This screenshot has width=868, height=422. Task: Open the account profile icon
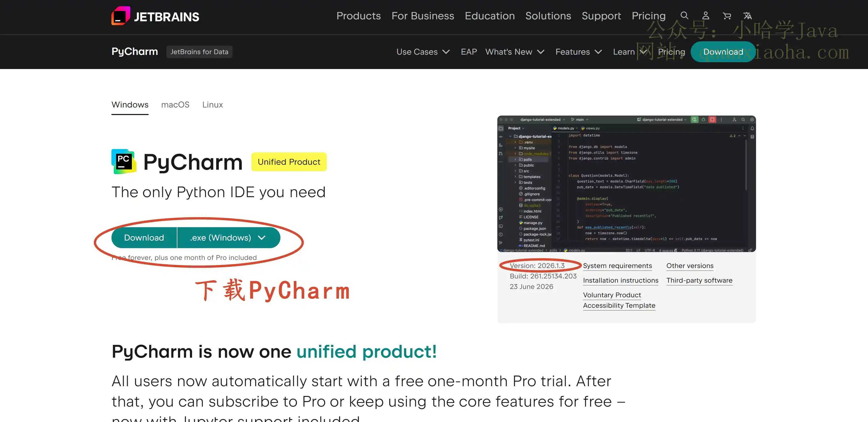(x=706, y=15)
